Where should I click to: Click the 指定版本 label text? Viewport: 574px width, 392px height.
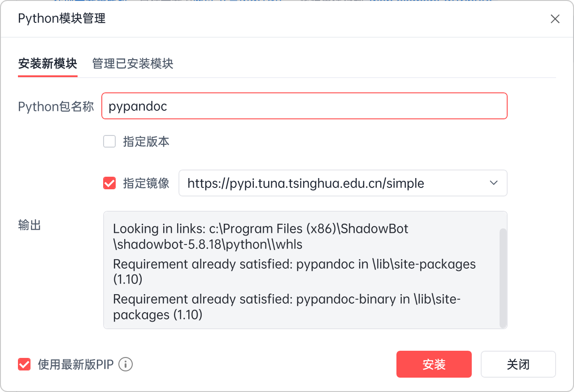(146, 142)
